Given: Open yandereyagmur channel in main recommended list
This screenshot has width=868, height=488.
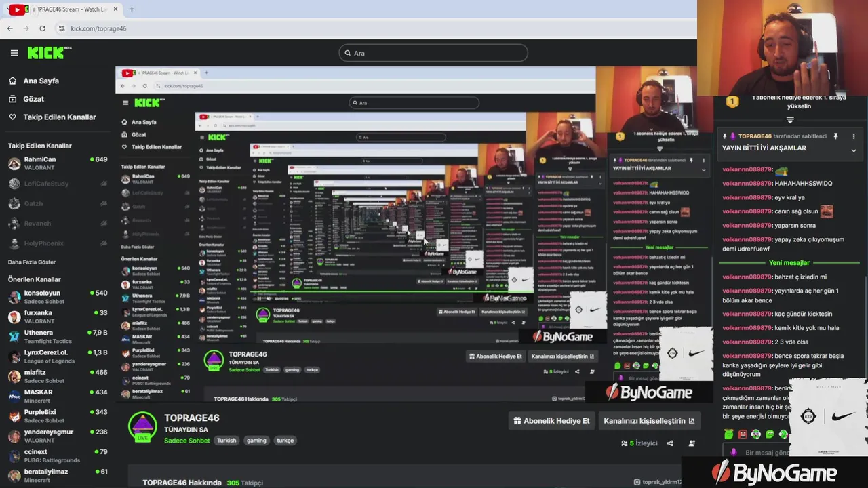Looking at the screenshot, I should [x=58, y=435].
